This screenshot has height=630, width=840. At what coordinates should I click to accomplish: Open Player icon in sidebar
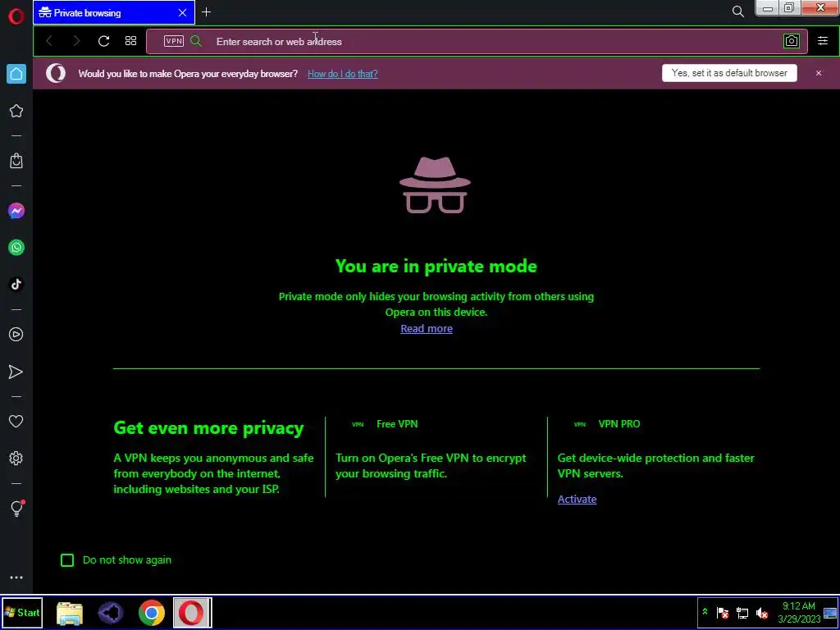(16, 335)
